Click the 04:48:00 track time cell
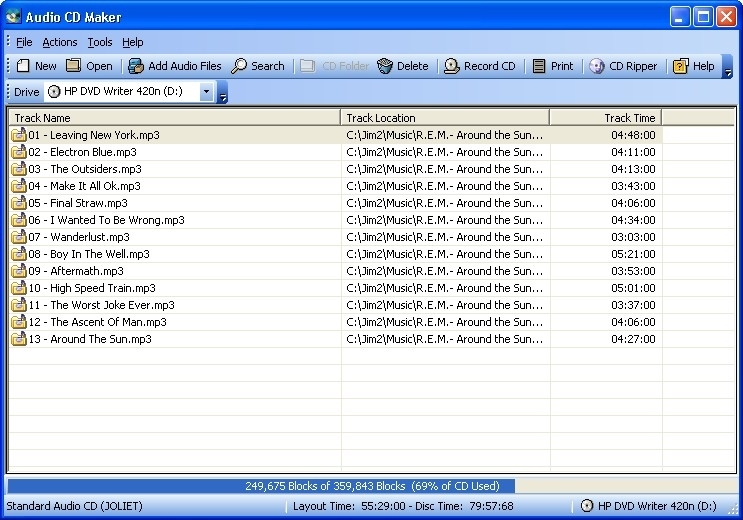Viewport: 743px width, 520px height. click(633, 135)
